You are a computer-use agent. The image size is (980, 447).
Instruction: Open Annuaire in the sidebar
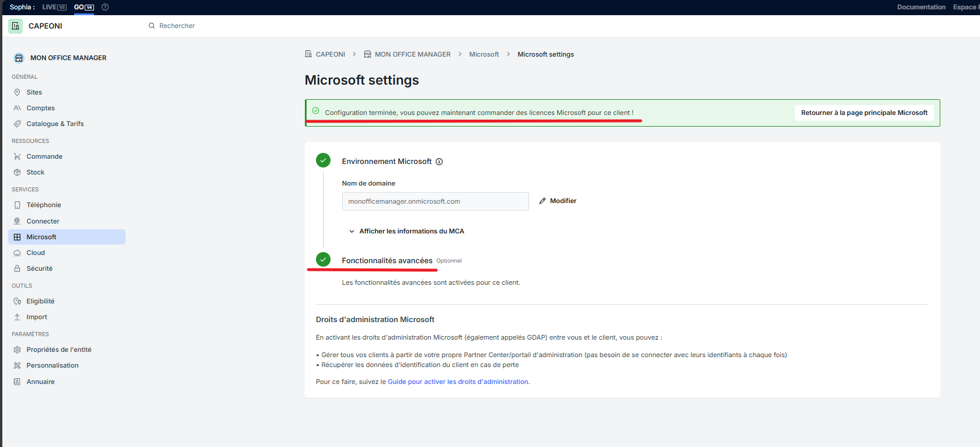point(40,382)
